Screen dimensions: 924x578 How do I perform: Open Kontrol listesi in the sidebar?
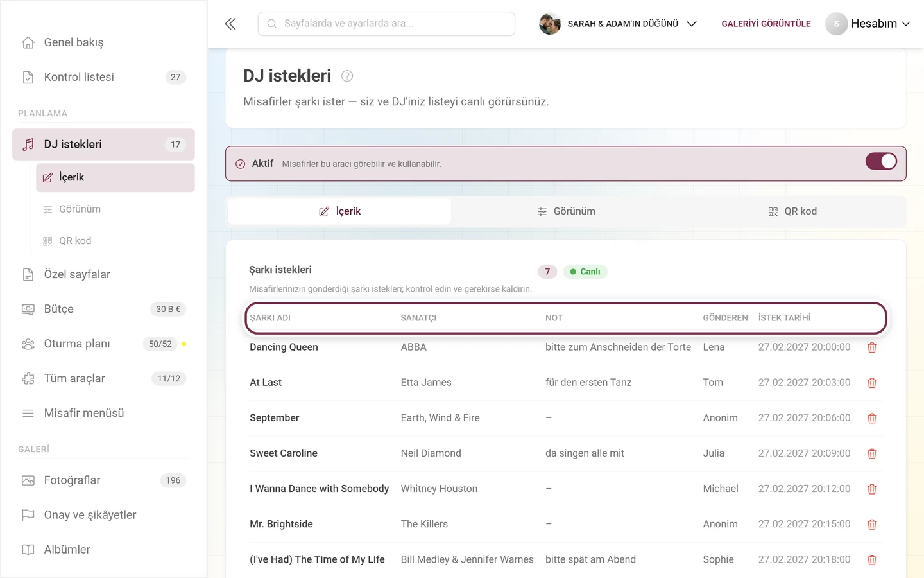(x=103, y=77)
